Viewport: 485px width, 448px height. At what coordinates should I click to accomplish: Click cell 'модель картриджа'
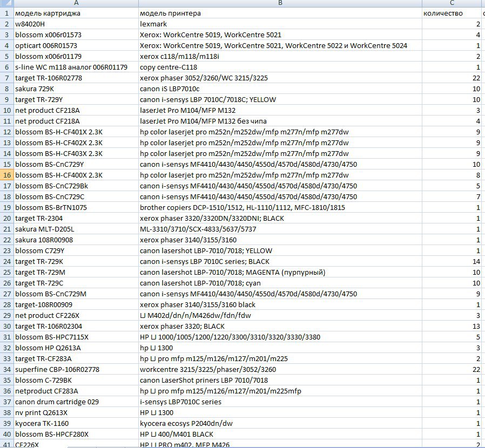click(x=76, y=13)
